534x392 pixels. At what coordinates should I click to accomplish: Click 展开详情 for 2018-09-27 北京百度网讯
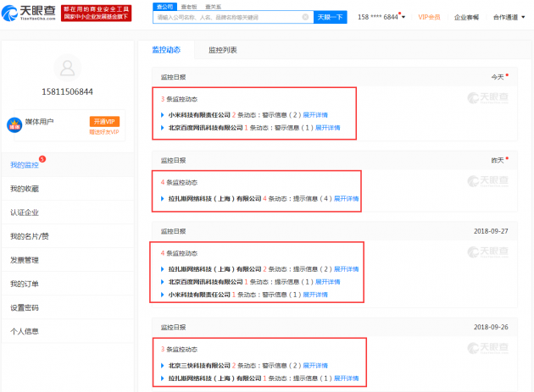click(328, 282)
